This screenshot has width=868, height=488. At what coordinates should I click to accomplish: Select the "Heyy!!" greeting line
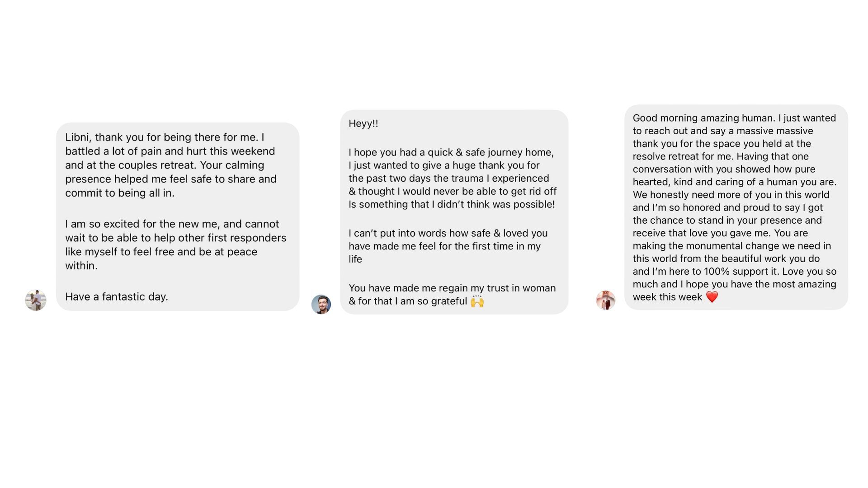coord(363,123)
